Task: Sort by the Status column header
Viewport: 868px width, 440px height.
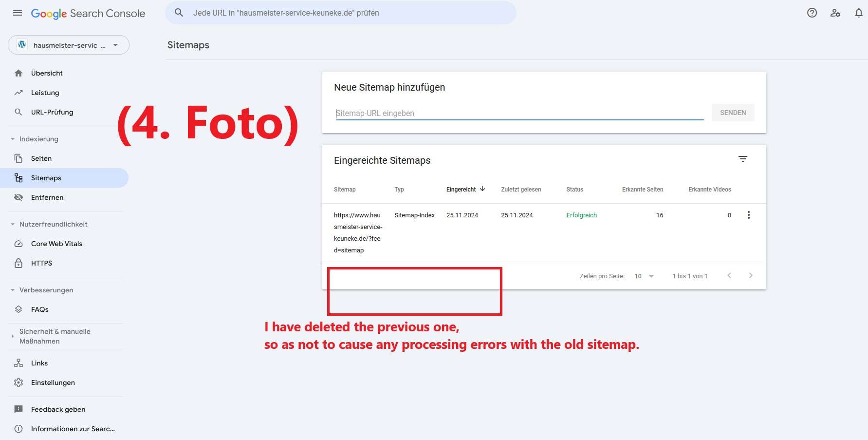Action: (x=574, y=190)
